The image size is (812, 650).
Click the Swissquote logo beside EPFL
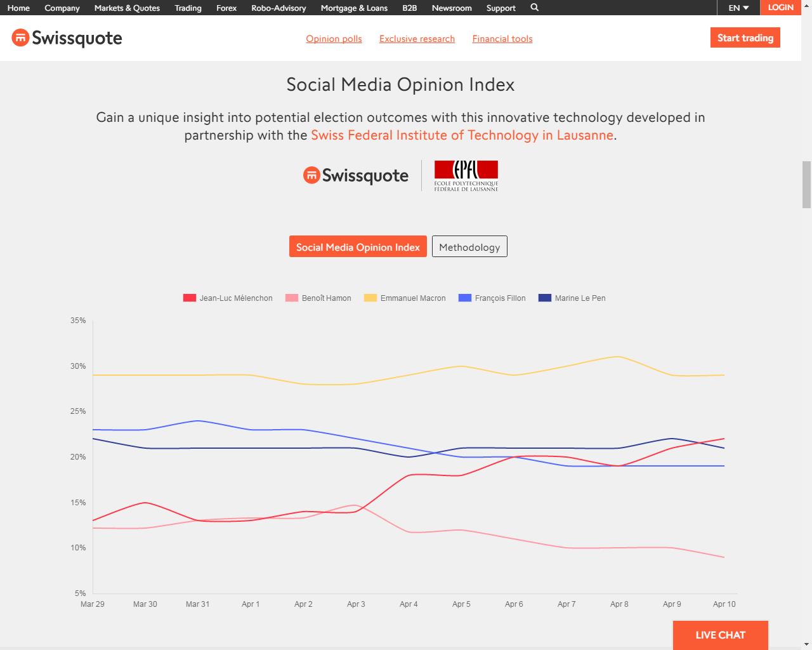point(356,175)
